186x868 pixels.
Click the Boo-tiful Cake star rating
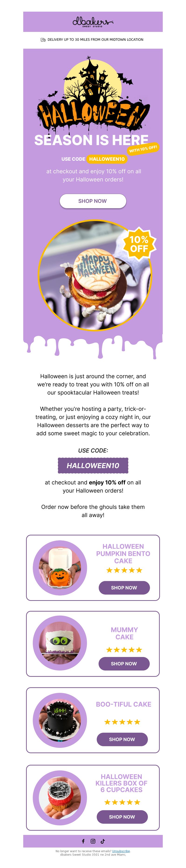[x=122, y=722]
